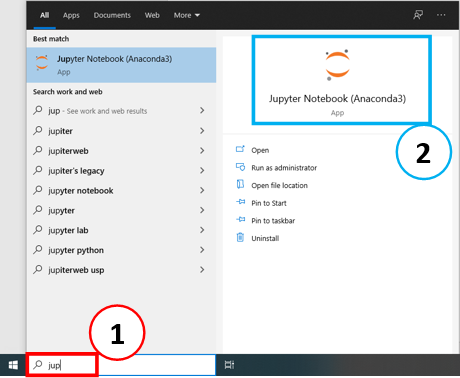Switch to the Web tab

point(152,15)
